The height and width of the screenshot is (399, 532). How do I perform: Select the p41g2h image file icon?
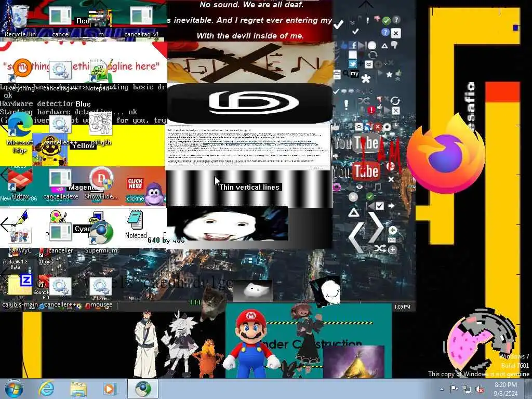[x=101, y=129]
